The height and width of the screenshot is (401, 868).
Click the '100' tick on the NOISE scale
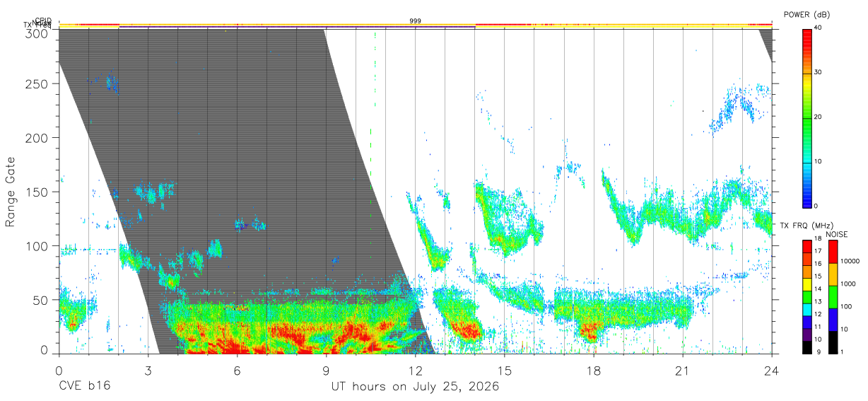[846, 306]
